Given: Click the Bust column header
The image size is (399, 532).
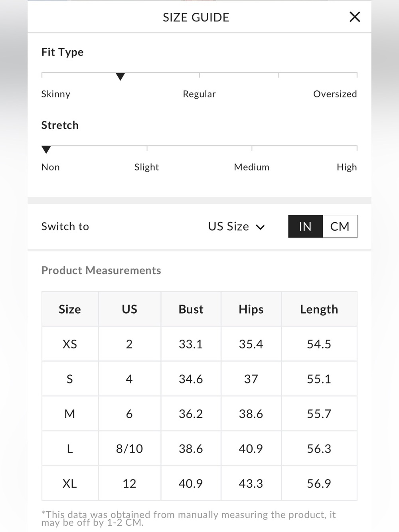Looking at the screenshot, I should tap(191, 309).
